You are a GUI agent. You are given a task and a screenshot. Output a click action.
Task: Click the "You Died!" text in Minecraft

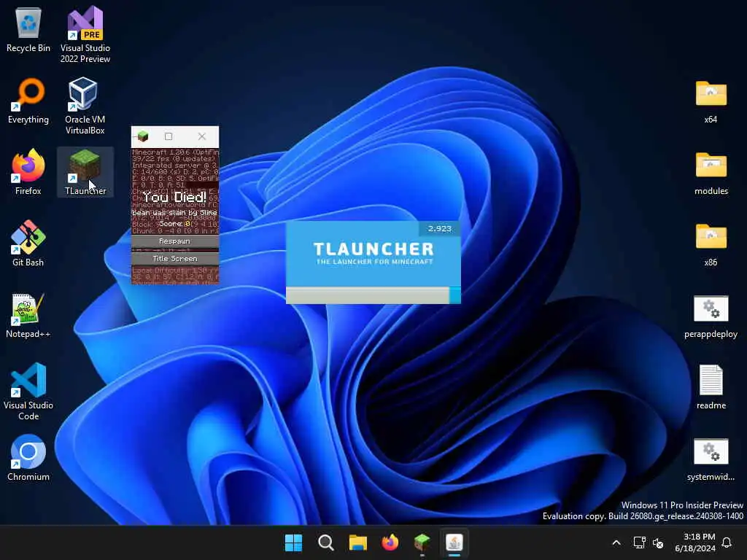[x=174, y=197]
